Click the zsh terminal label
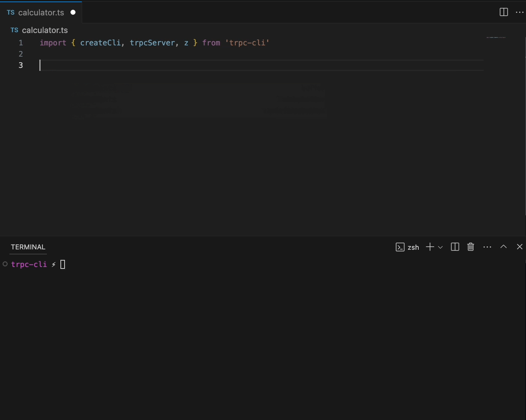Viewport: 526px width, 420px height. click(x=413, y=247)
